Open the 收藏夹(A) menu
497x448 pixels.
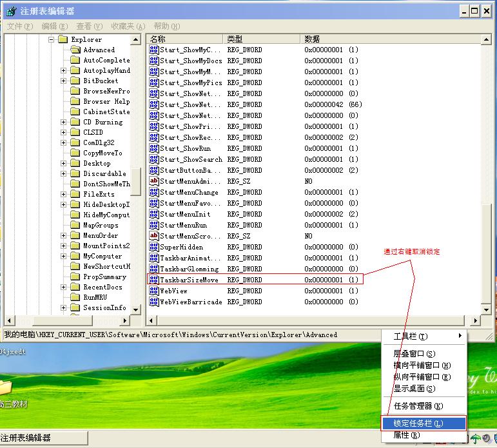point(128,26)
